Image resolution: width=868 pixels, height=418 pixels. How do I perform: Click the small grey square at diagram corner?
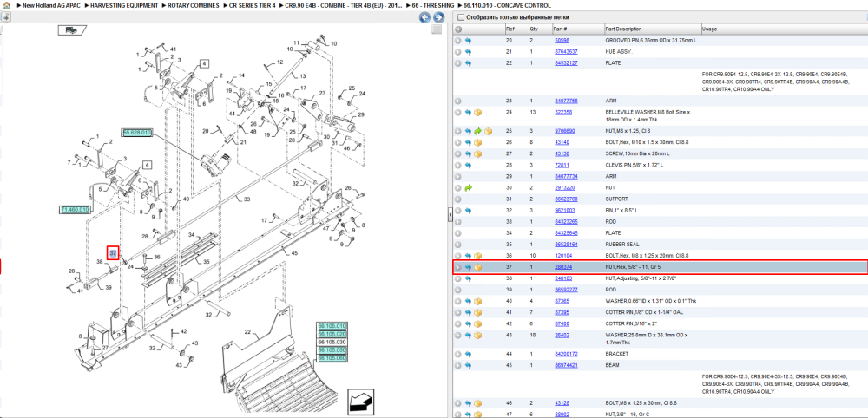point(437,29)
